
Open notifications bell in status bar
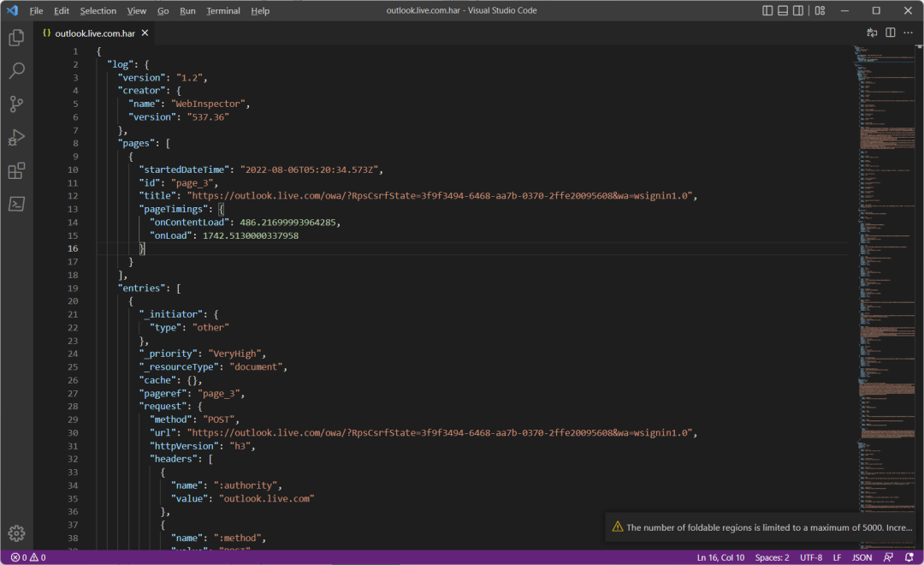click(909, 557)
